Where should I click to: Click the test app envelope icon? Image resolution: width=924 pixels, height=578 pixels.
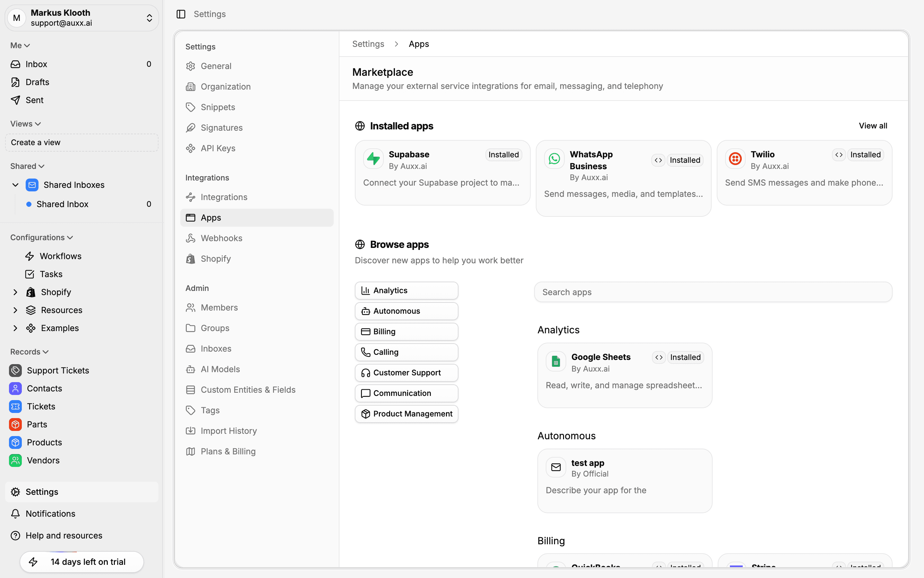[556, 467]
